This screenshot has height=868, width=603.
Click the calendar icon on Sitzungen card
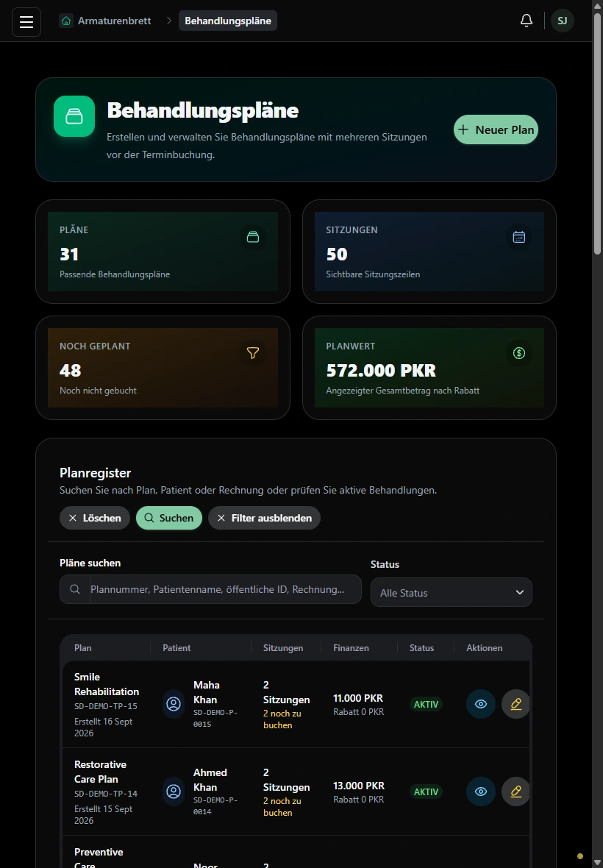pyautogui.click(x=519, y=237)
